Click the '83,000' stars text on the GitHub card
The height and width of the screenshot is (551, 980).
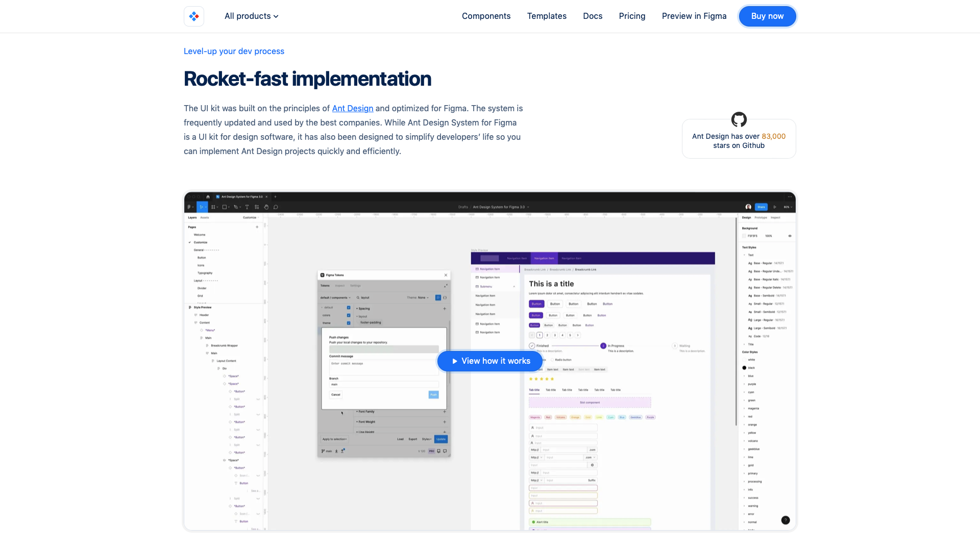click(774, 136)
